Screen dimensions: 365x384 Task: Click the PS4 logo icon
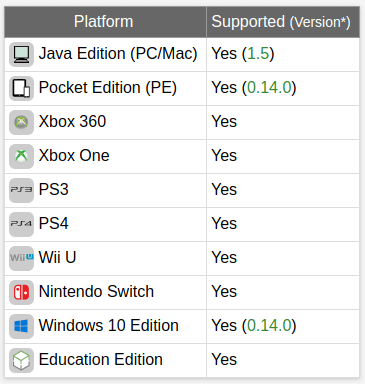click(x=21, y=224)
